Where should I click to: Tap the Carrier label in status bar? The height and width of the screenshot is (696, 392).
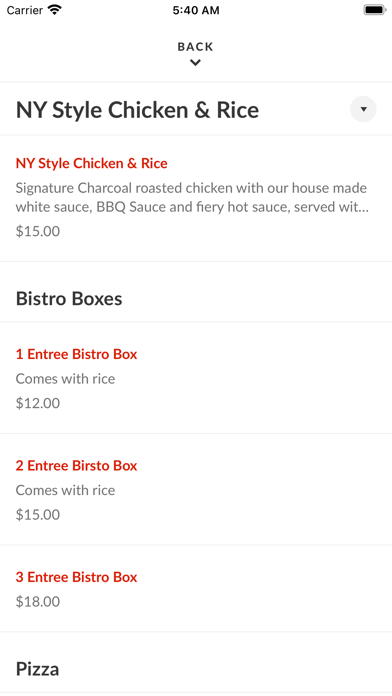click(x=24, y=10)
